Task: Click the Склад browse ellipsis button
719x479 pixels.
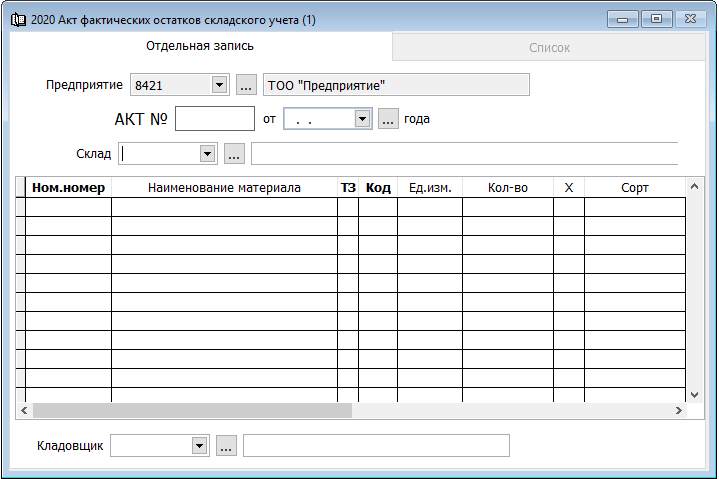Action: [234, 154]
